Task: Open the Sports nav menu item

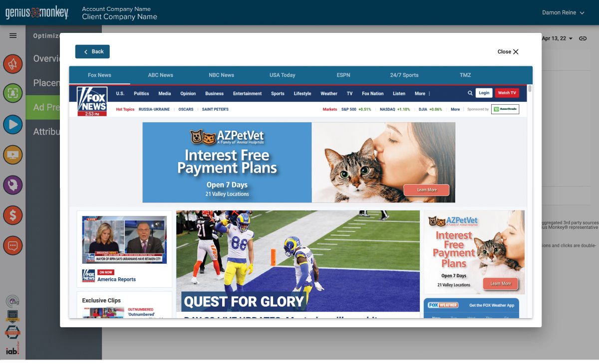Action: [278, 93]
